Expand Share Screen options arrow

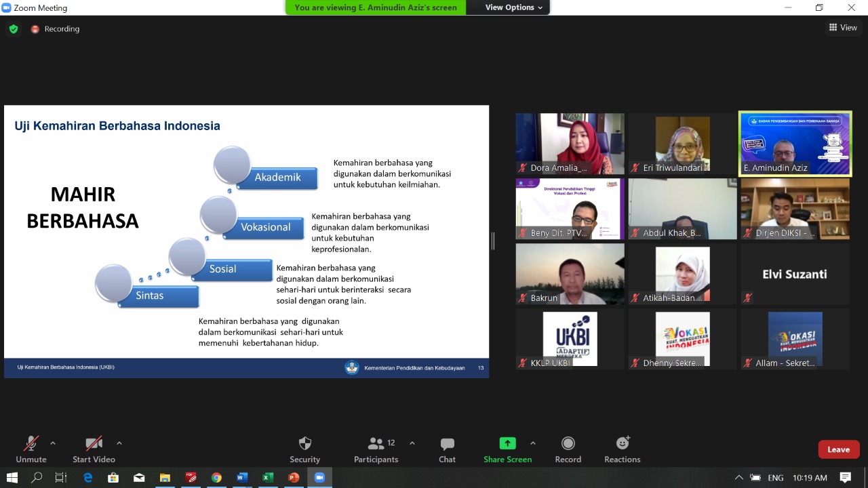click(532, 443)
